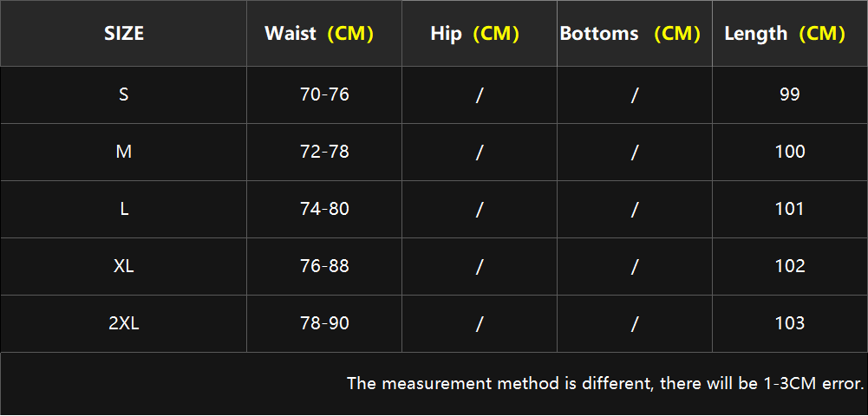Image resolution: width=868 pixels, height=416 pixels.
Task: Select the S size row label
Action: [x=123, y=94]
